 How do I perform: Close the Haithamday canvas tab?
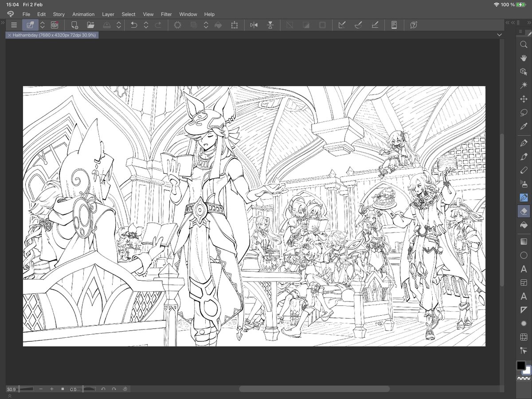9,35
